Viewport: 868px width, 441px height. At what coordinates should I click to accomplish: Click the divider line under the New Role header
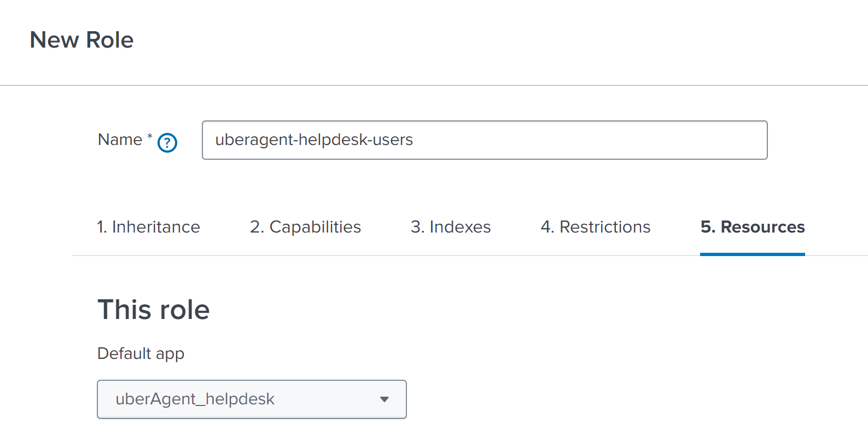(x=434, y=85)
